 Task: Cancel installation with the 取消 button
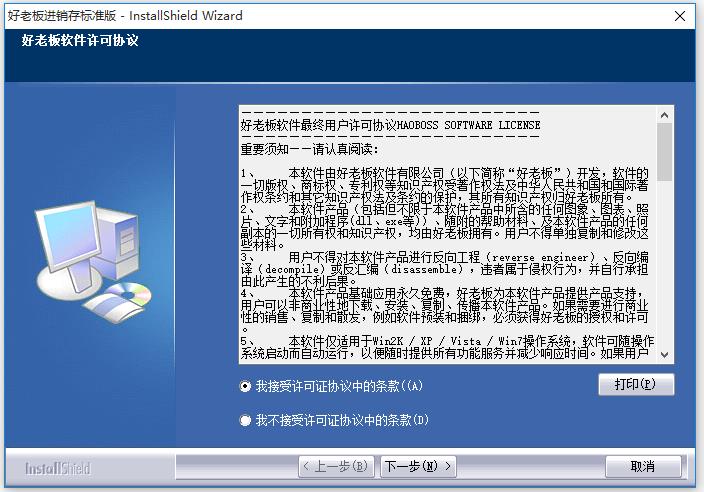point(643,466)
